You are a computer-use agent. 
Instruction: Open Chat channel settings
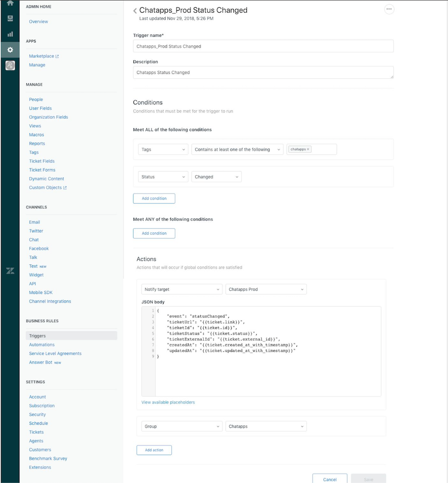pos(34,240)
